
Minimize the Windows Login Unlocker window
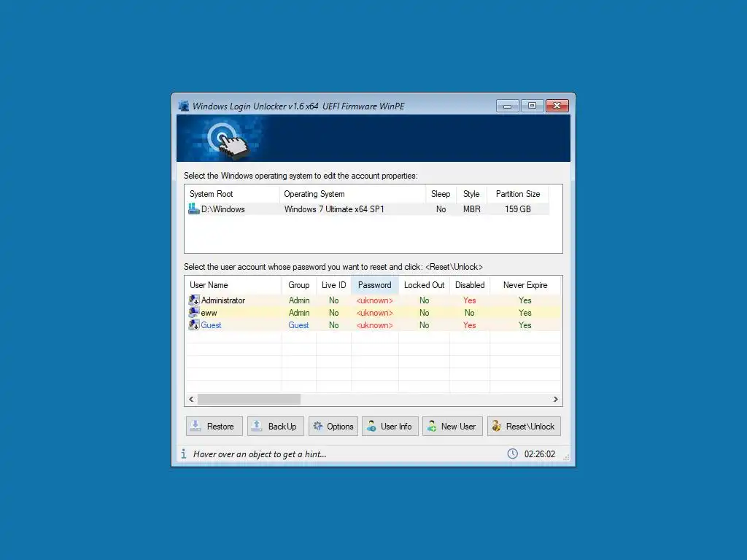tap(508, 106)
